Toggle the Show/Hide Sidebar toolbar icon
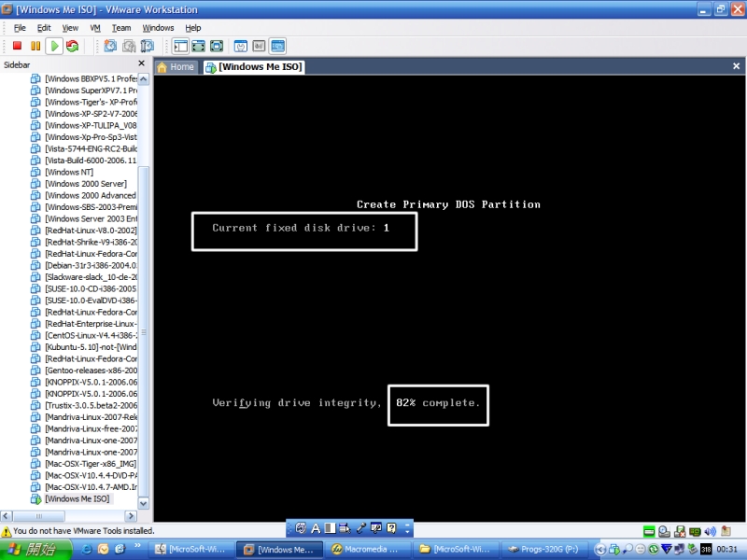The height and width of the screenshot is (560, 747). point(180,46)
